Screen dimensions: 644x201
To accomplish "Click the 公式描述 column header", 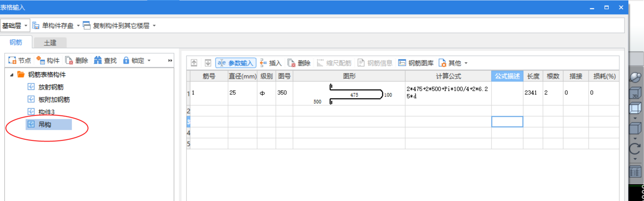I will click(507, 76).
